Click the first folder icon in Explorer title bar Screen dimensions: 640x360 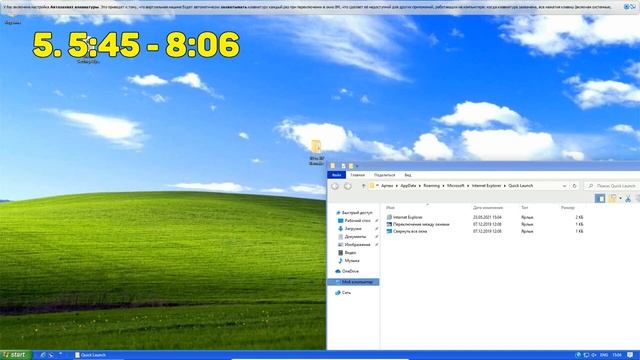click(333, 166)
